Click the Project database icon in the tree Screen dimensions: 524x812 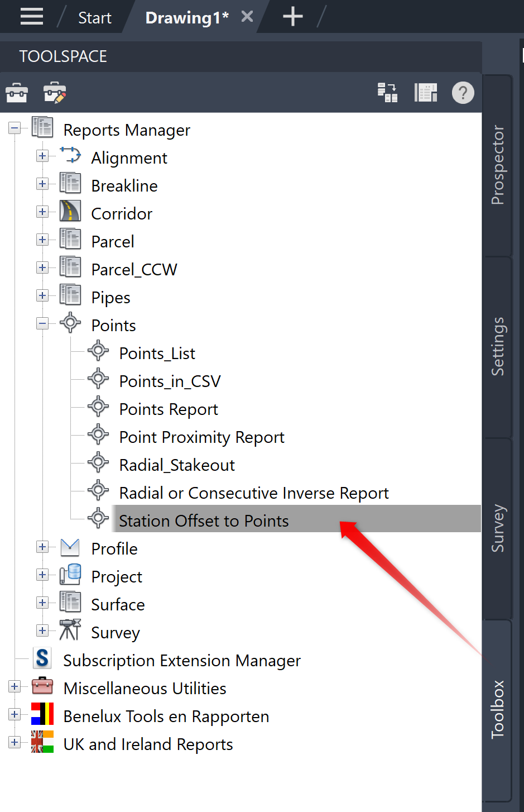[x=70, y=574]
